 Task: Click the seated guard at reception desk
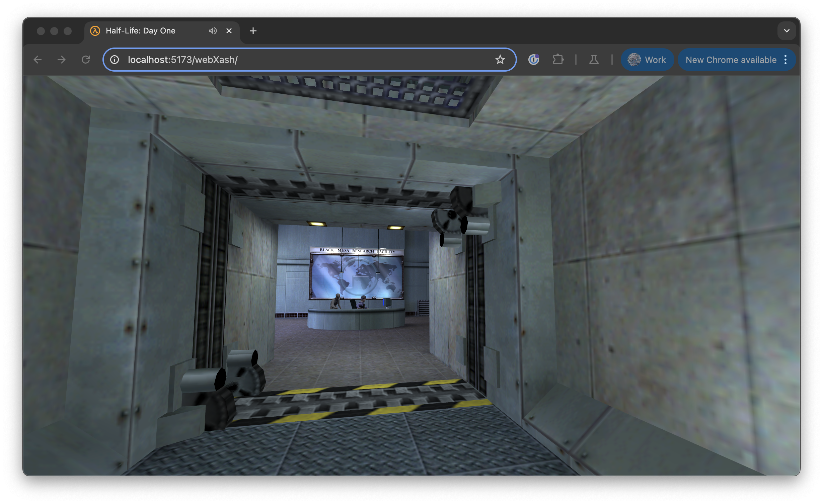362,302
